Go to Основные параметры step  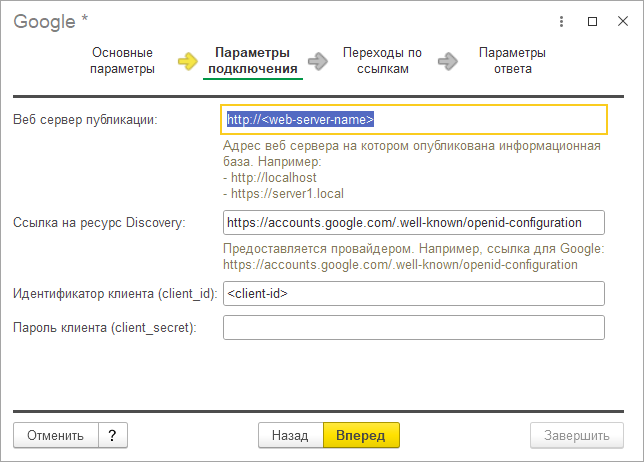click(x=122, y=61)
